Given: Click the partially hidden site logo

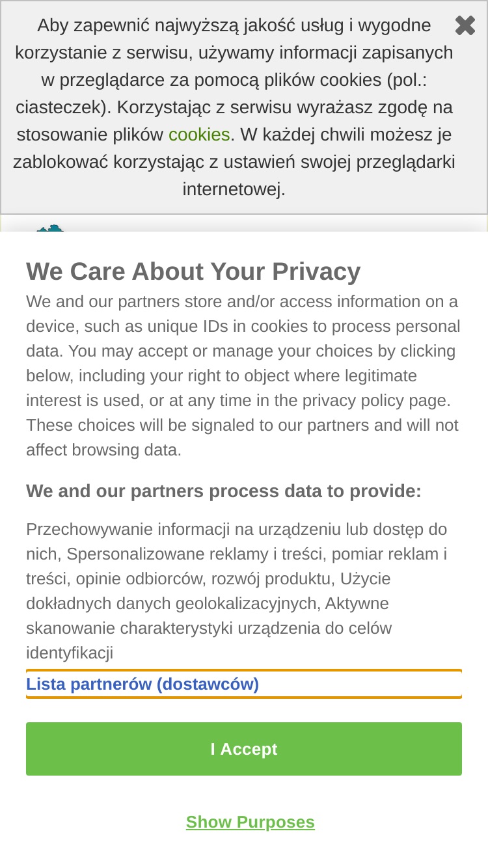Looking at the screenshot, I should click(50, 228).
